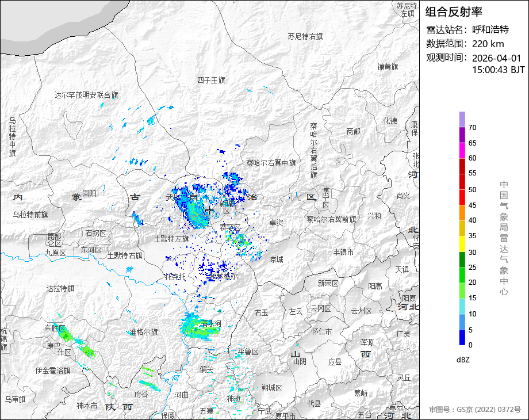Image resolution: width=529 pixels, height=420 pixels.
Task: Pick the orange 40–45 dBZ legend swatch
Action: click(x=462, y=213)
